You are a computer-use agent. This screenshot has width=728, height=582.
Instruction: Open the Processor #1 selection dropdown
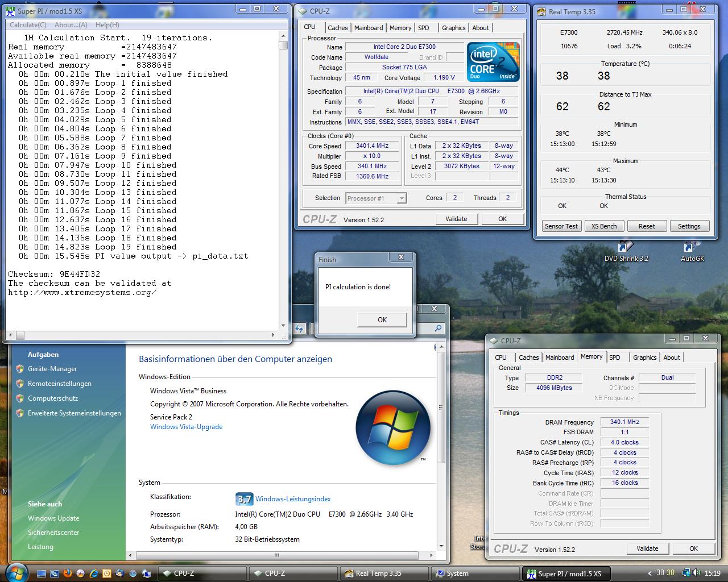point(402,198)
